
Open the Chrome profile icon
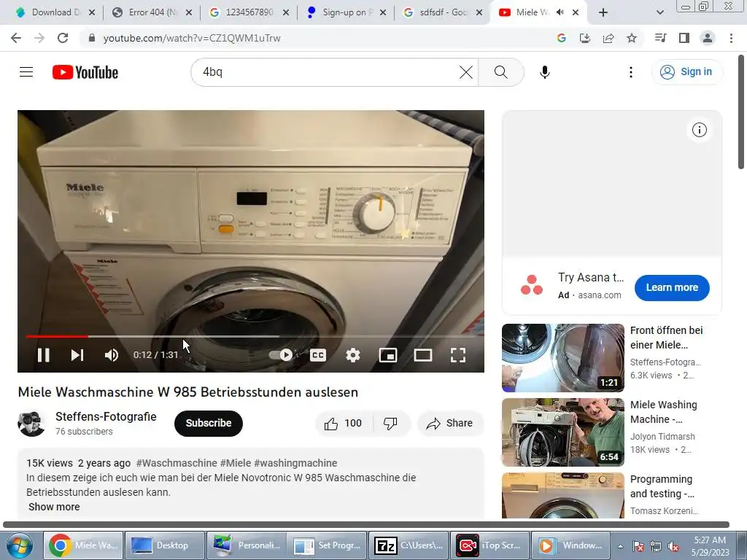[x=708, y=38]
